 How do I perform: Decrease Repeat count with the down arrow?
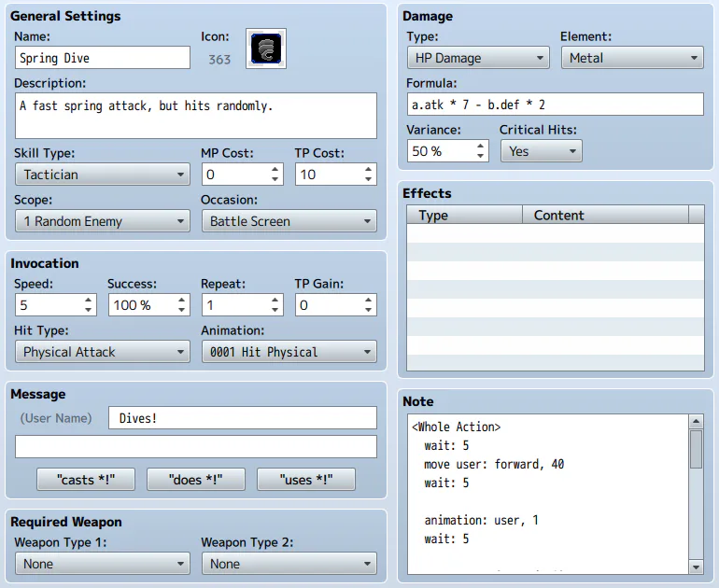tap(275, 310)
